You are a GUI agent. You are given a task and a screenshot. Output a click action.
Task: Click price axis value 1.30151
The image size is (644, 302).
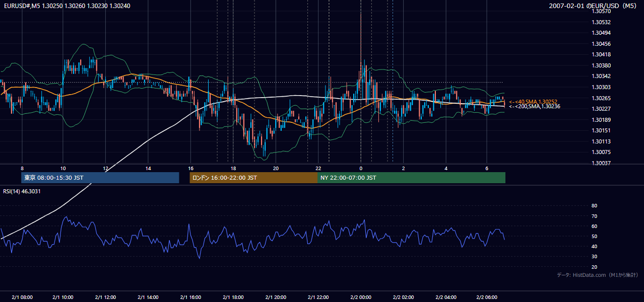coord(601,131)
